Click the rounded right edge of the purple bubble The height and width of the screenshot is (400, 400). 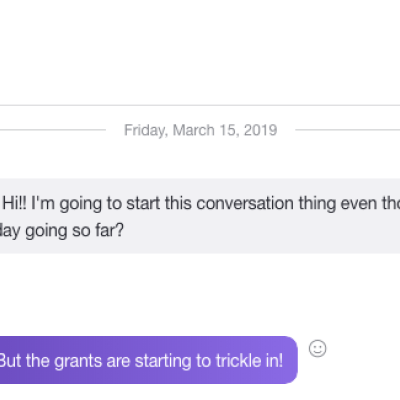coord(294,360)
